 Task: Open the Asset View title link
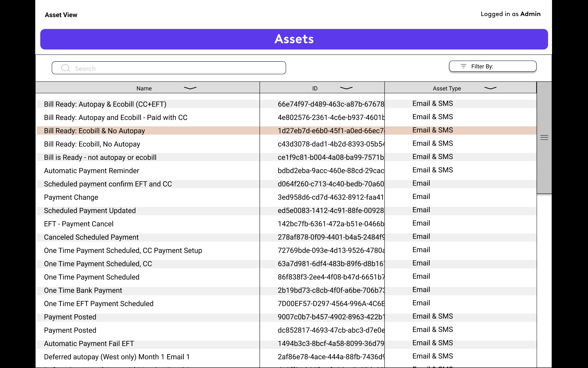click(61, 15)
